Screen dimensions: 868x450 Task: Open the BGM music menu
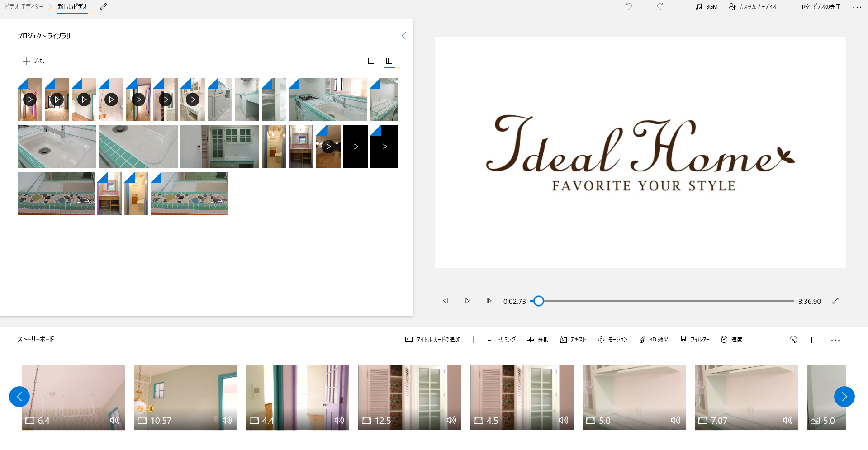(x=707, y=7)
